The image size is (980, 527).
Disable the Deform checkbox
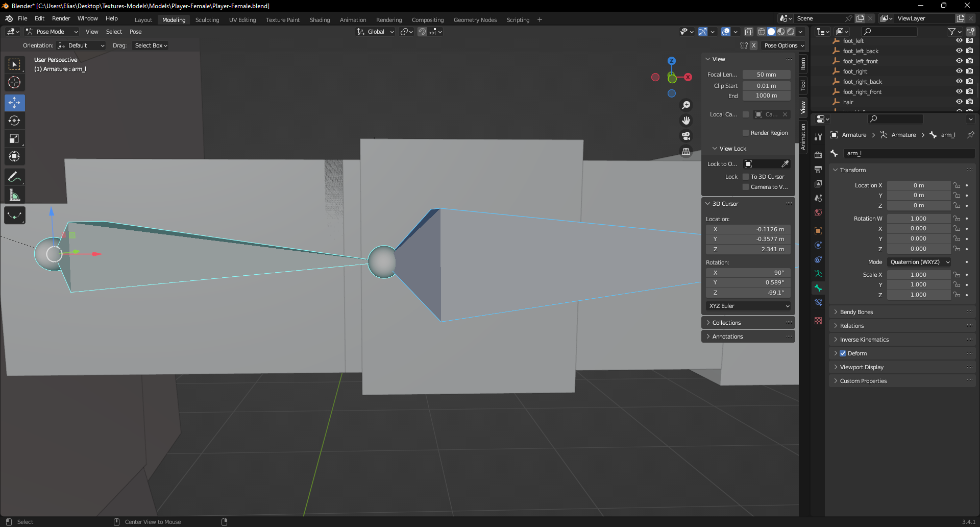pyautogui.click(x=843, y=353)
